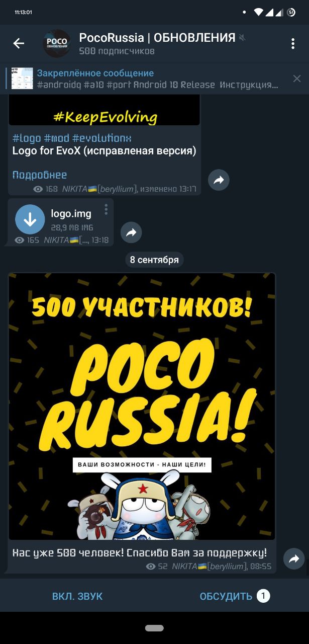The image size is (309, 644).
Task: Dismiss the pinned message with the X
Action: point(297,78)
